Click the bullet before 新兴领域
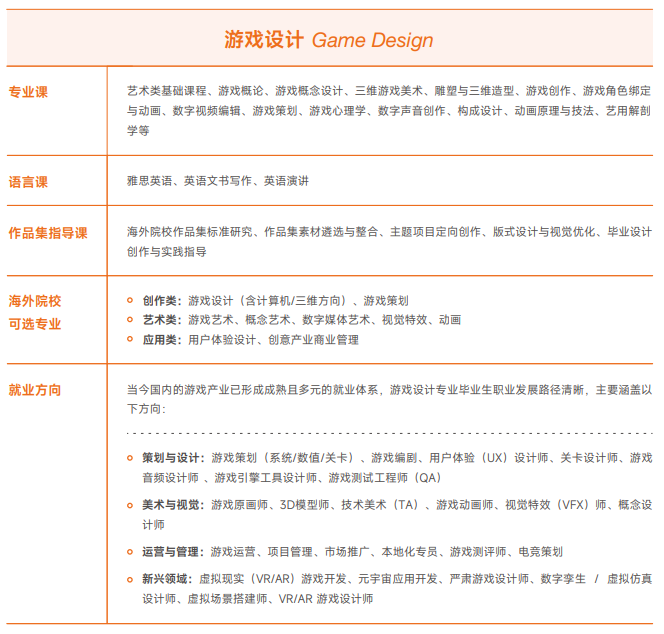The width and height of the screenshot is (664, 634). [x=130, y=579]
